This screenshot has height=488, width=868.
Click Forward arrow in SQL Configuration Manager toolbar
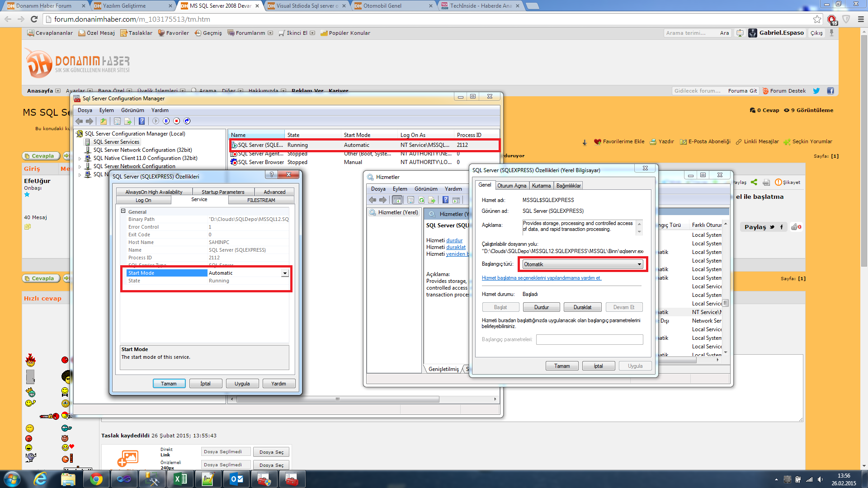point(90,121)
